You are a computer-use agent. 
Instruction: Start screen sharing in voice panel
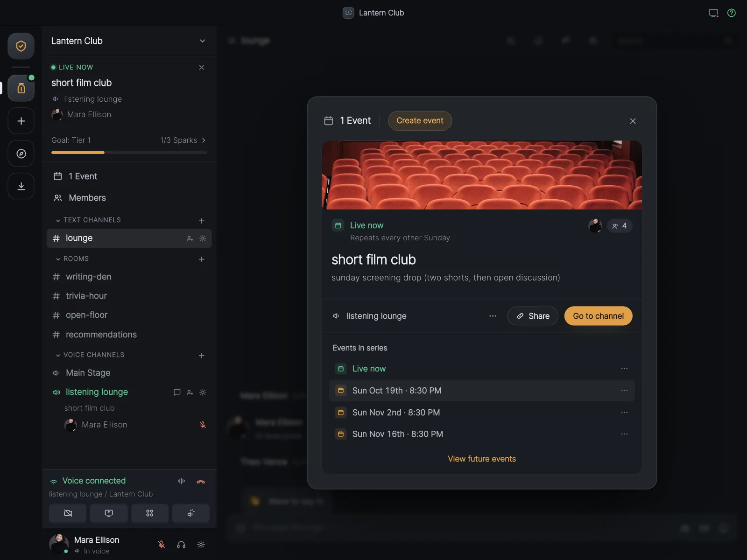pos(109,513)
